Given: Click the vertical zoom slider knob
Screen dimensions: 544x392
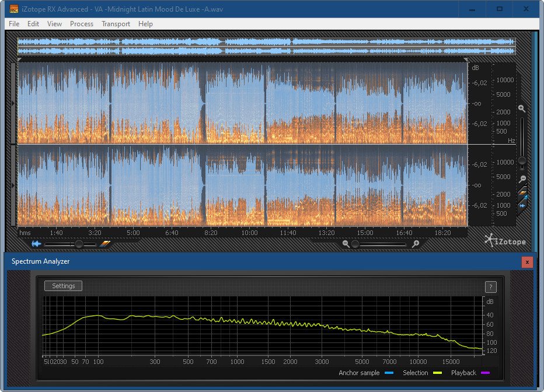Looking at the screenshot, I should click(522, 160).
